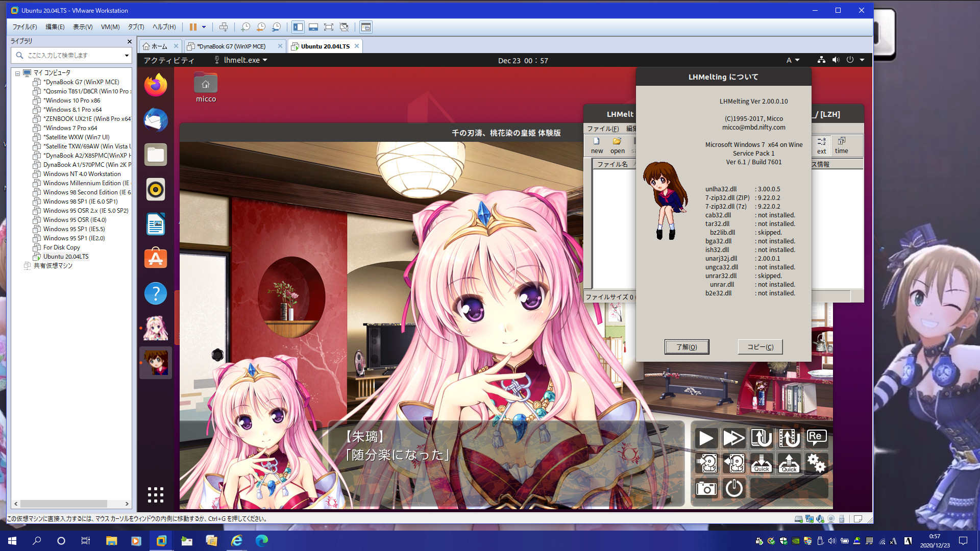This screenshot has height=551, width=980.
Task: Open LibreOffice Writer from the Ubuntu dock
Action: (x=156, y=224)
